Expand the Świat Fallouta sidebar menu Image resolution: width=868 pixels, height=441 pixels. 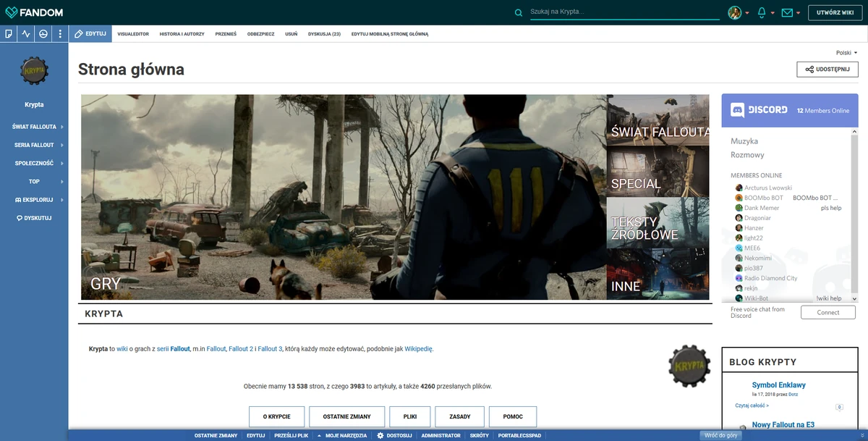click(x=34, y=127)
